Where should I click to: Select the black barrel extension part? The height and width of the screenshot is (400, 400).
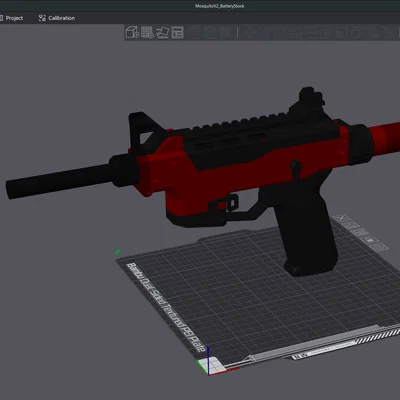60,181
